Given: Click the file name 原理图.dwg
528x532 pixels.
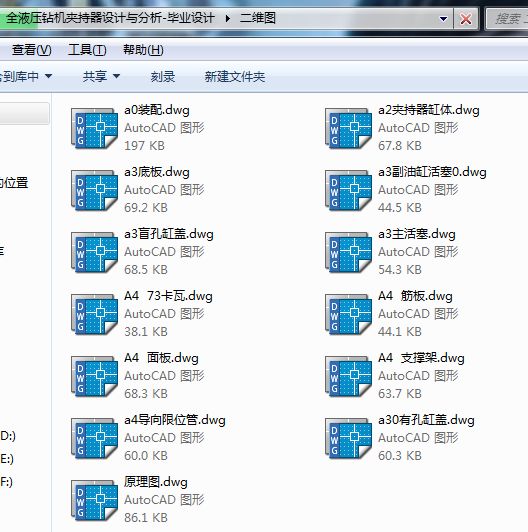Looking at the screenshot, I should click(x=156, y=482).
